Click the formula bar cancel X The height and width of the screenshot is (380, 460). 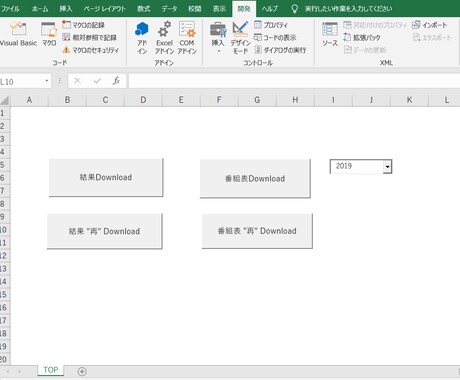tap(77, 81)
